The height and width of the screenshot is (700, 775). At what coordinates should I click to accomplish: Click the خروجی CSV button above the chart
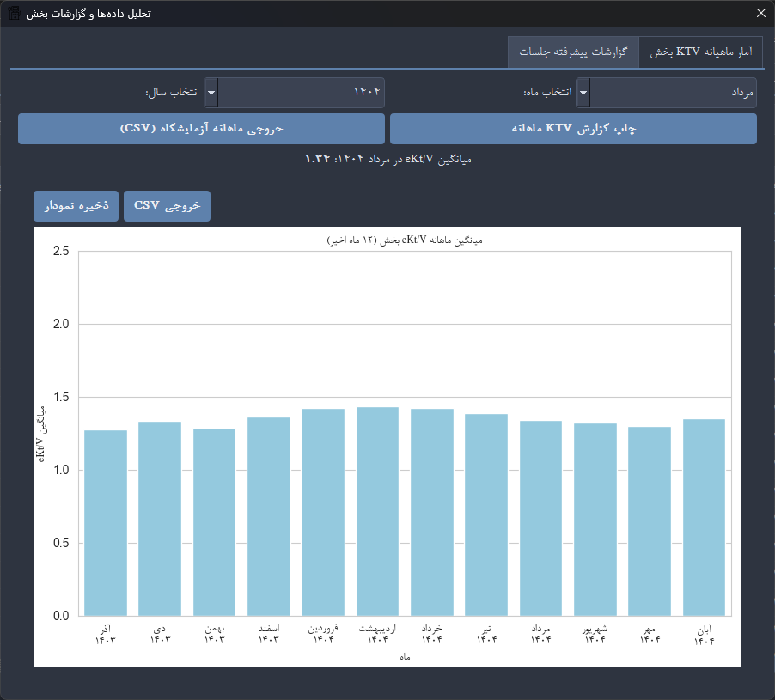coord(167,206)
